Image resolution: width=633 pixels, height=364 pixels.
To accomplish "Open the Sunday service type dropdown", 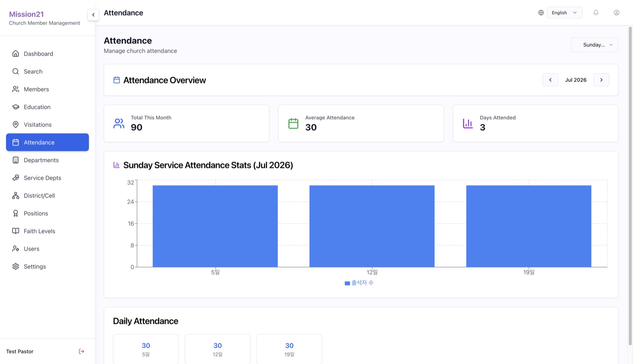I will pos(595,45).
